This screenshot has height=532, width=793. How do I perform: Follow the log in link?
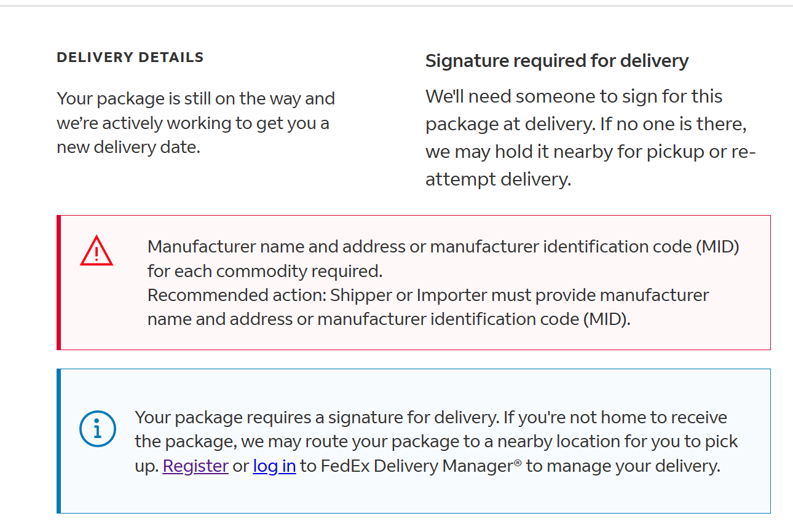point(274,466)
